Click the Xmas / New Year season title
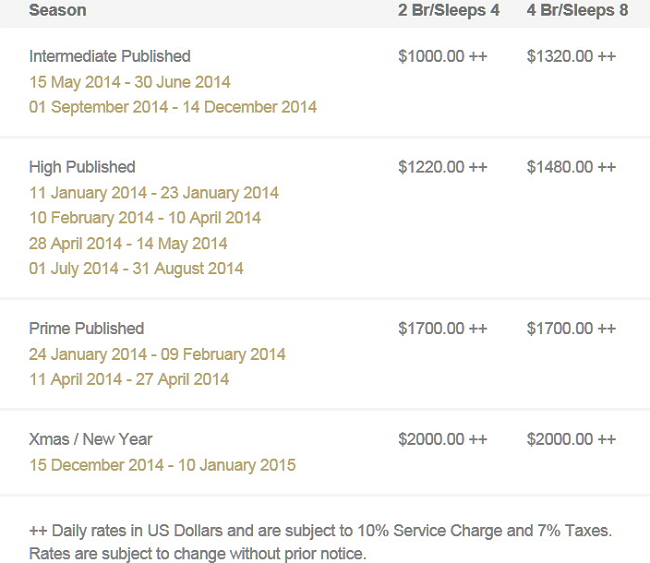The height and width of the screenshot is (563, 650). [91, 439]
